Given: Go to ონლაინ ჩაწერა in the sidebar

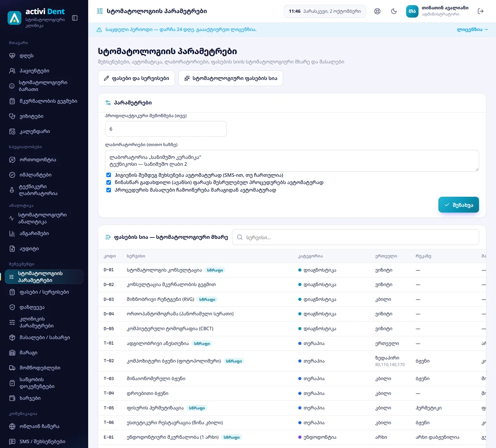Looking at the screenshot, I should click(44, 426).
